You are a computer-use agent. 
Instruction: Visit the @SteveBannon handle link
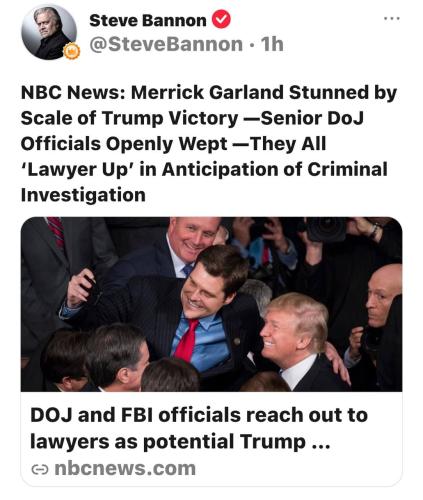[166, 44]
